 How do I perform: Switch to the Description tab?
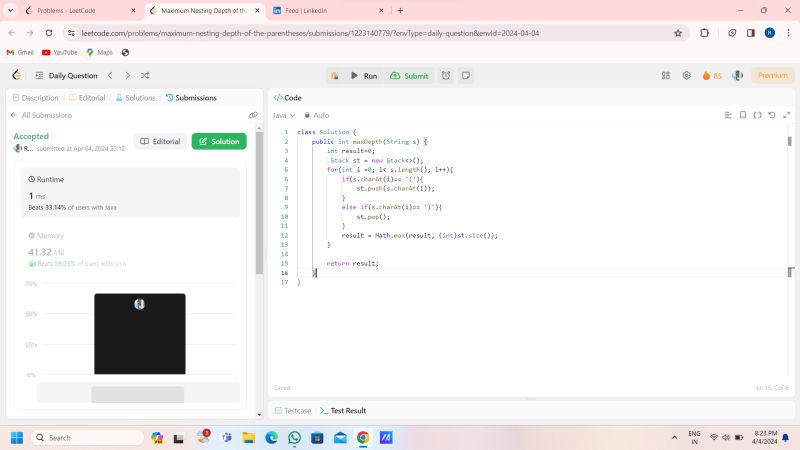[35, 97]
